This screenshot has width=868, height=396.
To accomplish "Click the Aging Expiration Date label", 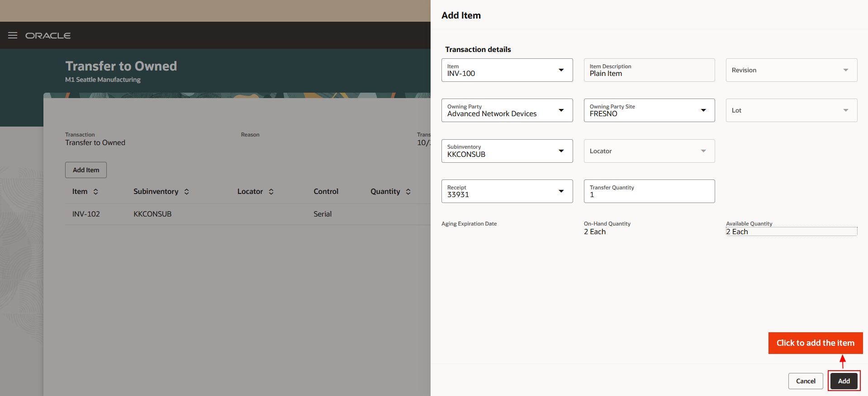I will [469, 224].
